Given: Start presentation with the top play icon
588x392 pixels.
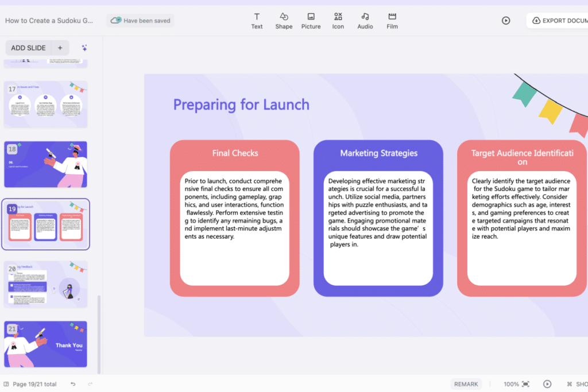Looking at the screenshot, I should (506, 21).
